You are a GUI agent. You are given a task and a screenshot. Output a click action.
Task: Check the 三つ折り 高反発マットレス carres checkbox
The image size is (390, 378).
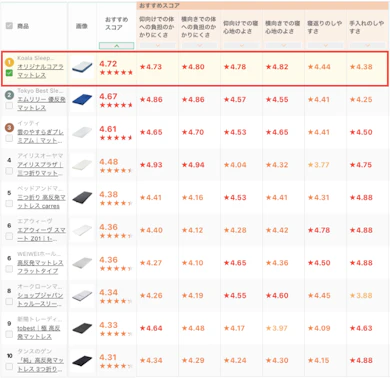coord(9,203)
